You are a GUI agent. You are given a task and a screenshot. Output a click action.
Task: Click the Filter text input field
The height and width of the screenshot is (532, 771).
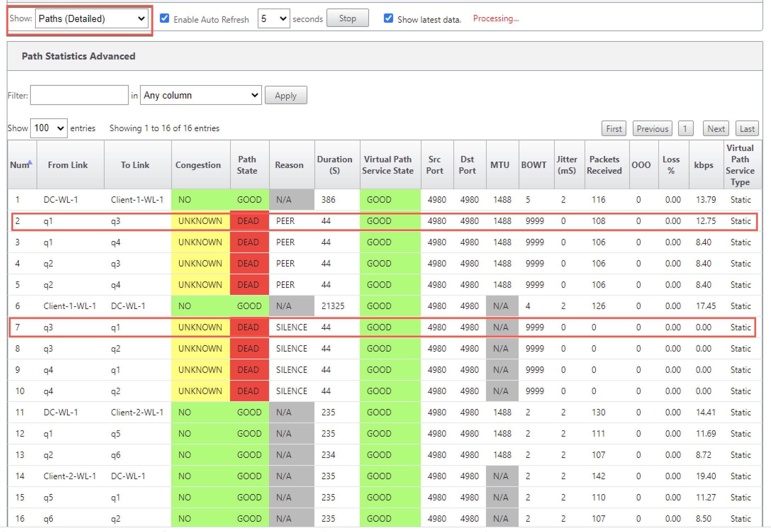click(x=79, y=95)
